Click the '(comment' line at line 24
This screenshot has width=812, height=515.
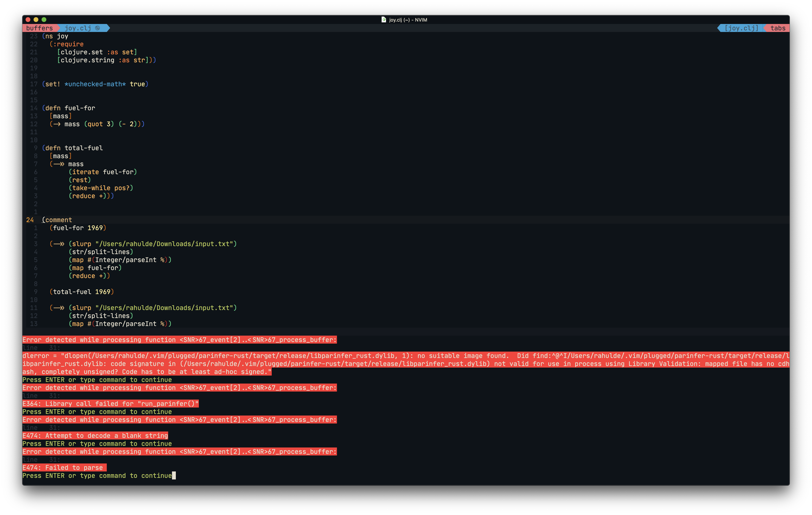point(57,220)
